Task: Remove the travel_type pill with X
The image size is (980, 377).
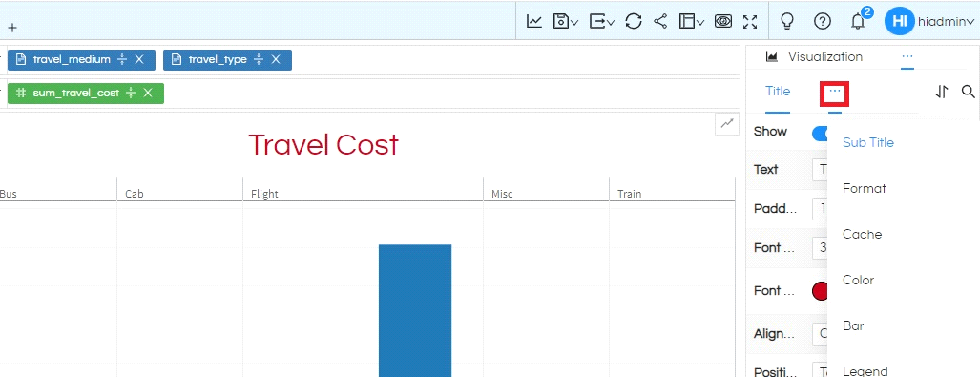Action: 276,59
